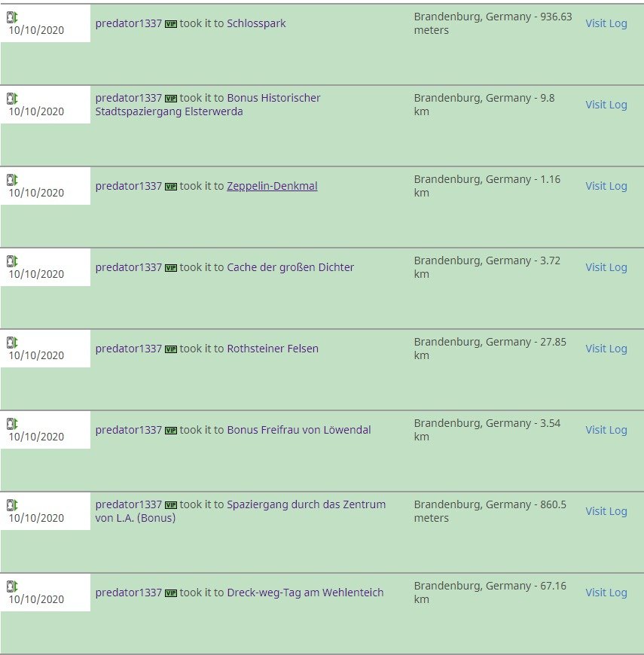This screenshot has width=644, height=655.
Task: Open Dreck-weg-Tag am Wehlenteich link
Action: point(305,593)
